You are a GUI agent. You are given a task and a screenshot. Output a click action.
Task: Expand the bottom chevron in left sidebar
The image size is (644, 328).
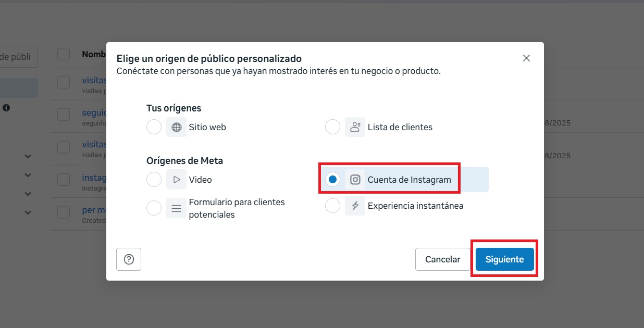28,212
